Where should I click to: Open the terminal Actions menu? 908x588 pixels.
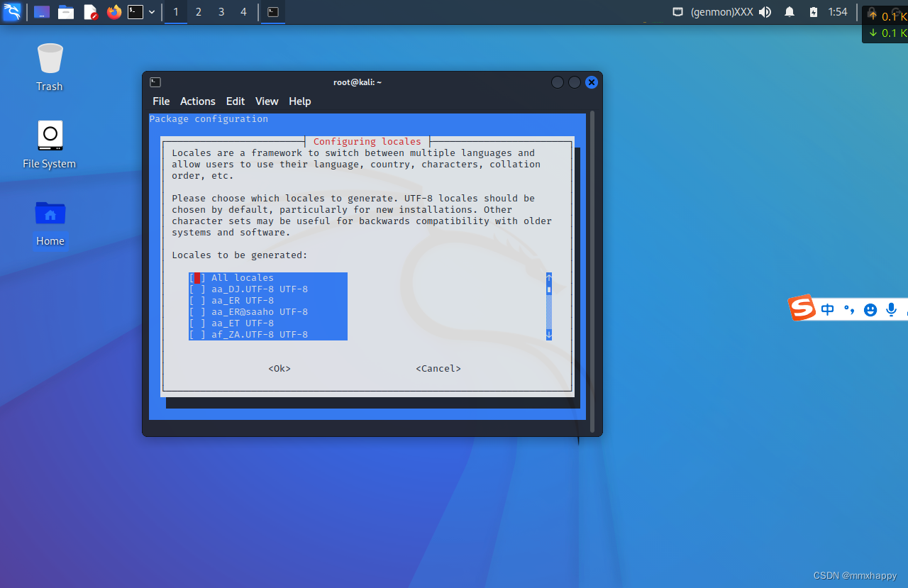[197, 101]
